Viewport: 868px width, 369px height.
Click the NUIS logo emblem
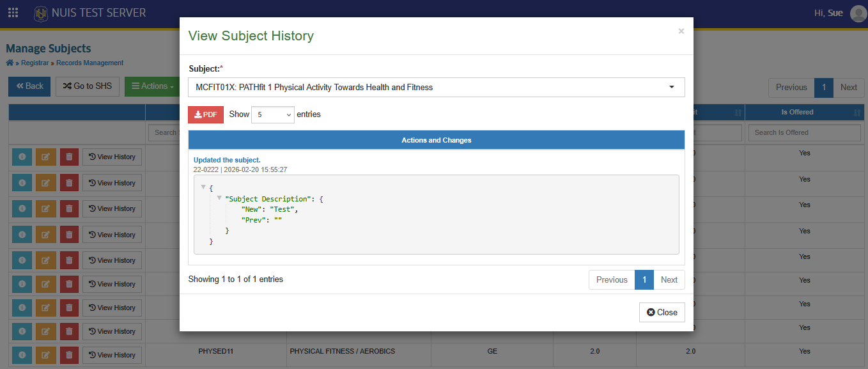click(x=41, y=13)
